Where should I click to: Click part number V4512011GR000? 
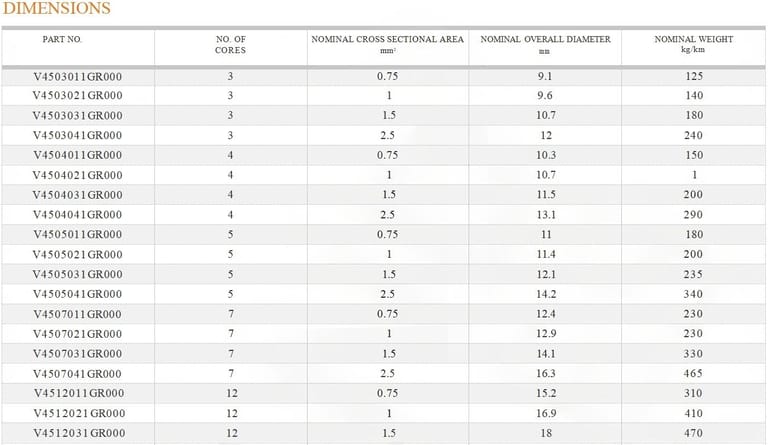(x=77, y=393)
